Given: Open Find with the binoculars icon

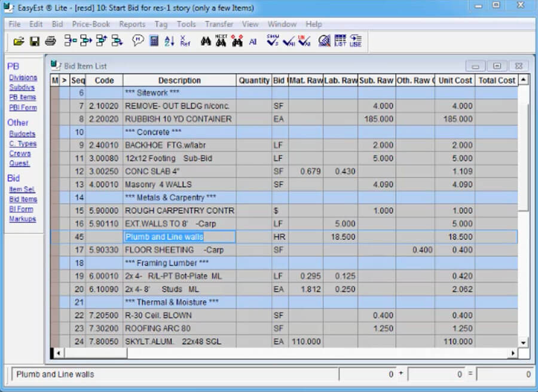Looking at the screenshot, I should [206, 41].
